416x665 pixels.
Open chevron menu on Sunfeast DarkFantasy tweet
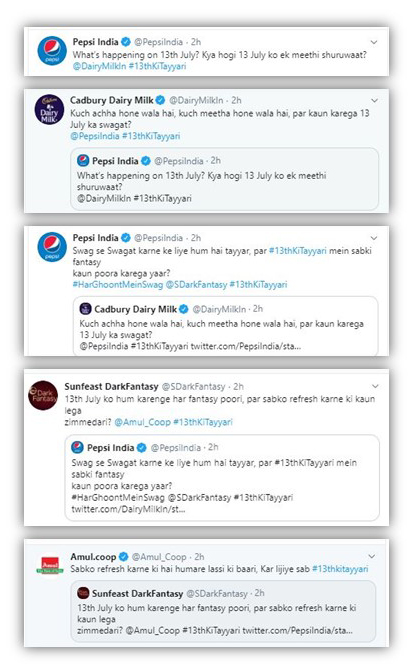click(x=375, y=386)
